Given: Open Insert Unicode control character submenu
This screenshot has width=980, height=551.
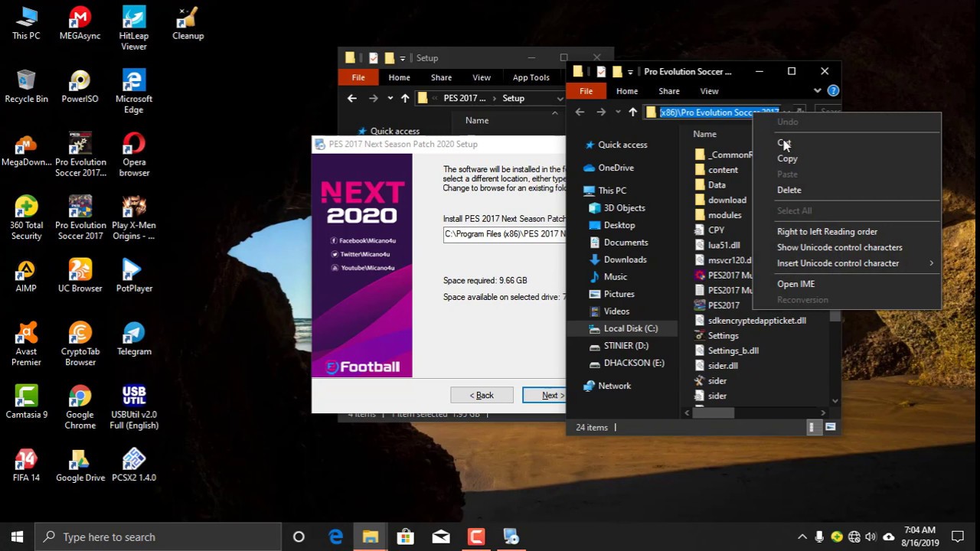Looking at the screenshot, I should point(847,263).
